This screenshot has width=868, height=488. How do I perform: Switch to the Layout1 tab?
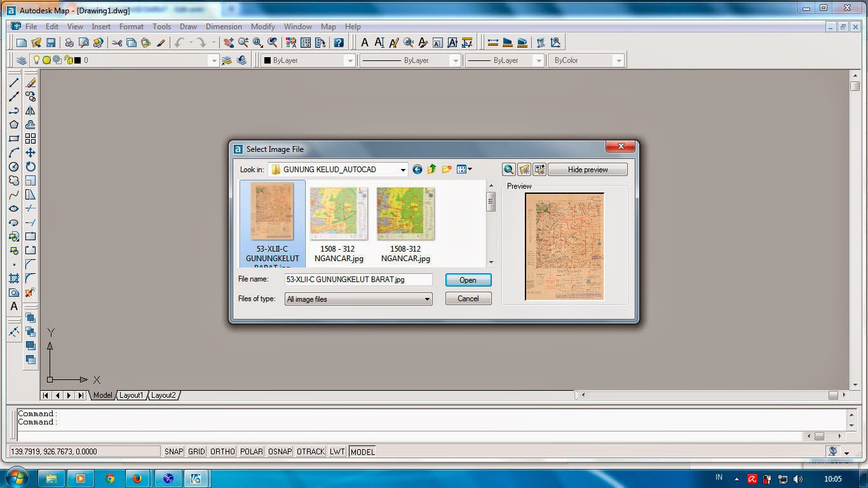pos(132,395)
